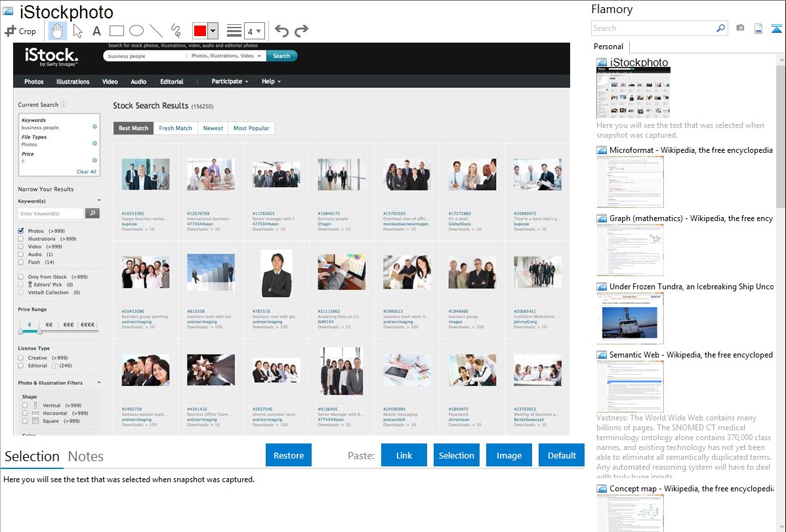Open the Editorial navigation item
This screenshot has width=786, height=532.
click(x=171, y=82)
